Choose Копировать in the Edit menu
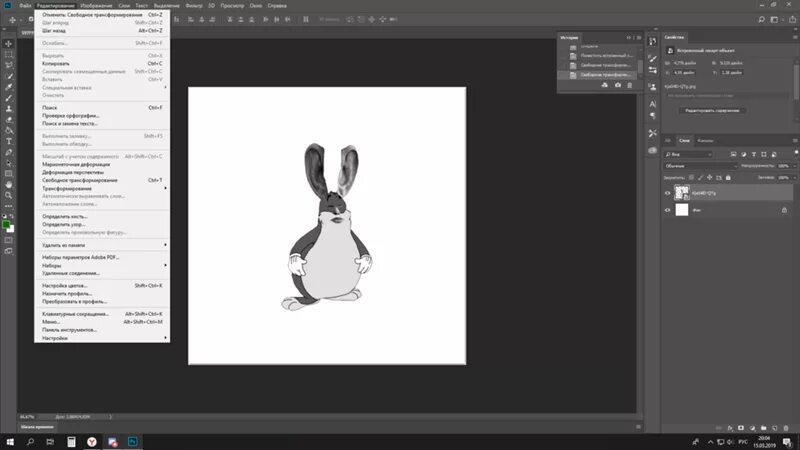800x450 pixels. pos(102,64)
